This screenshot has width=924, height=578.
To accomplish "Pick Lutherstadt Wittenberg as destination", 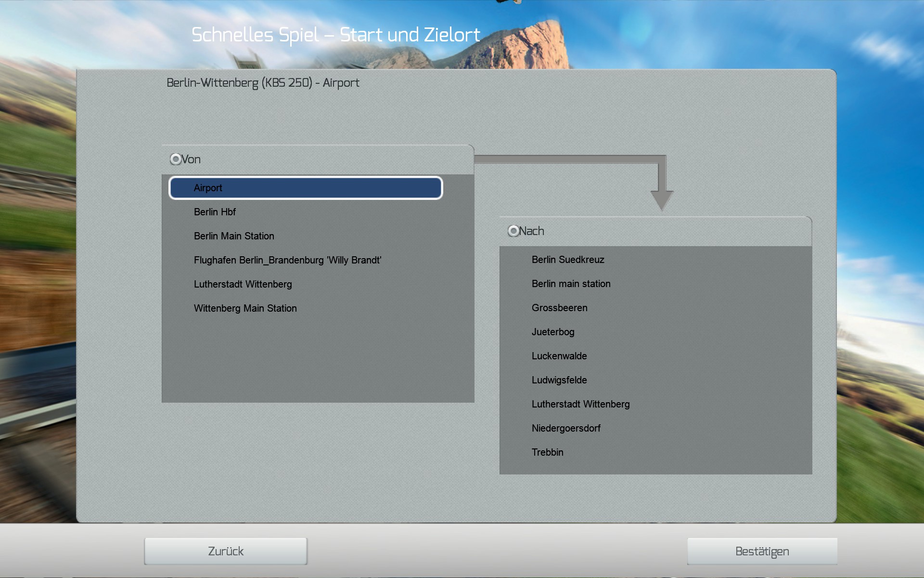I will pyautogui.click(x=580, y=404).
